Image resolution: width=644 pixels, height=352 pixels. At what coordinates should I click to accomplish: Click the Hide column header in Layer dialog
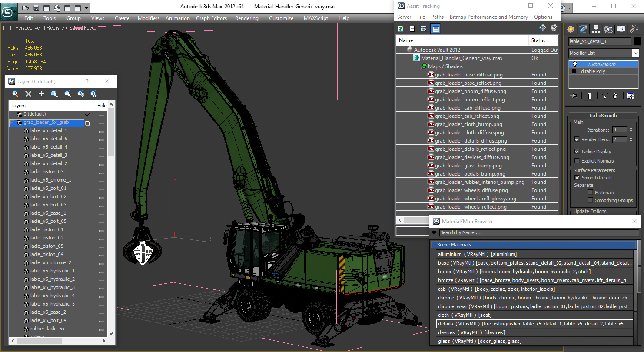102,106
